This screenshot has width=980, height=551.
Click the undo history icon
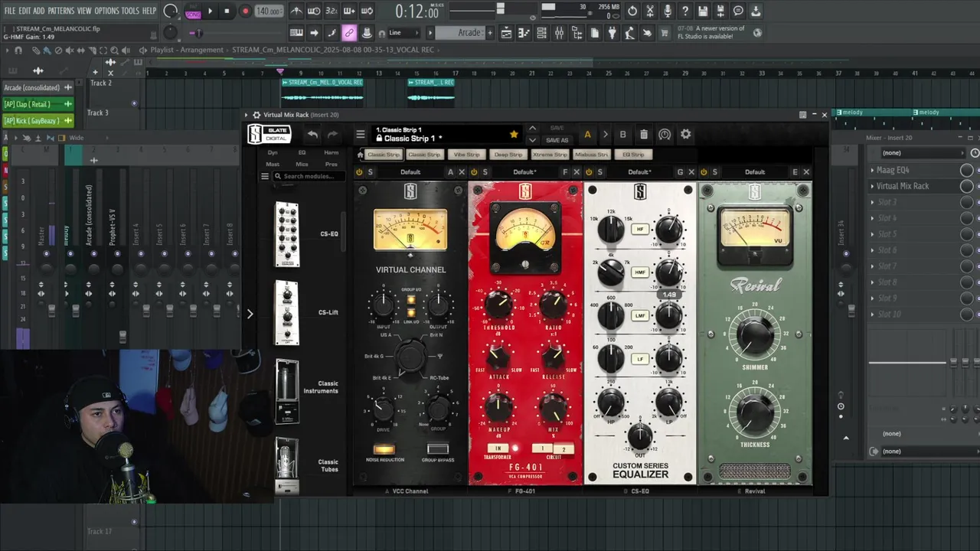click(632, 11)
